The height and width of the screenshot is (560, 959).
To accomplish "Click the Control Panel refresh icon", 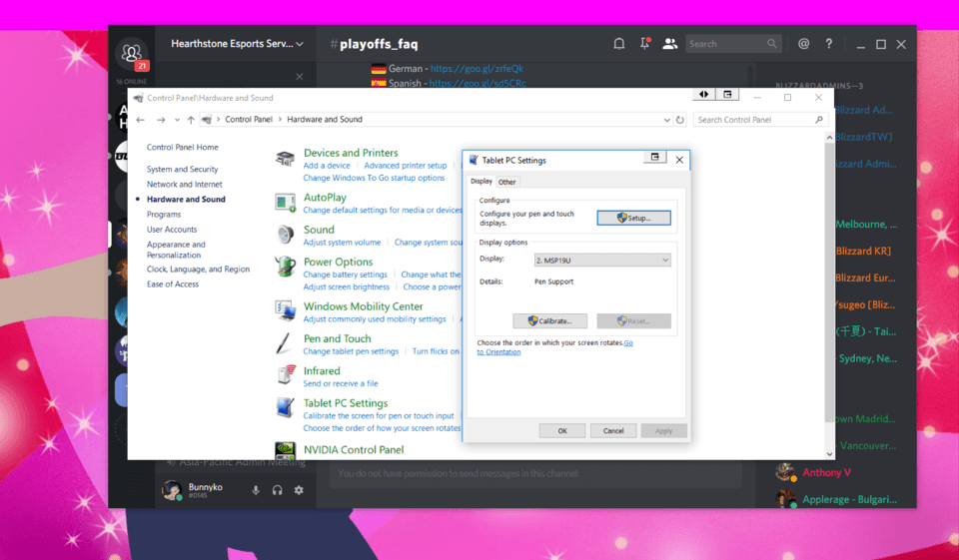I will [x=680, y=120].
